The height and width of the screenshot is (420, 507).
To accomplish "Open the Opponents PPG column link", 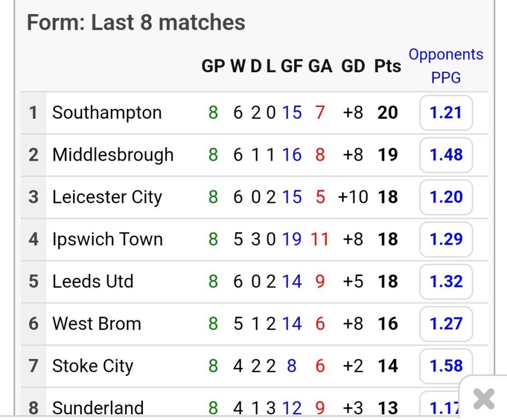I will [x=445, y=66].
